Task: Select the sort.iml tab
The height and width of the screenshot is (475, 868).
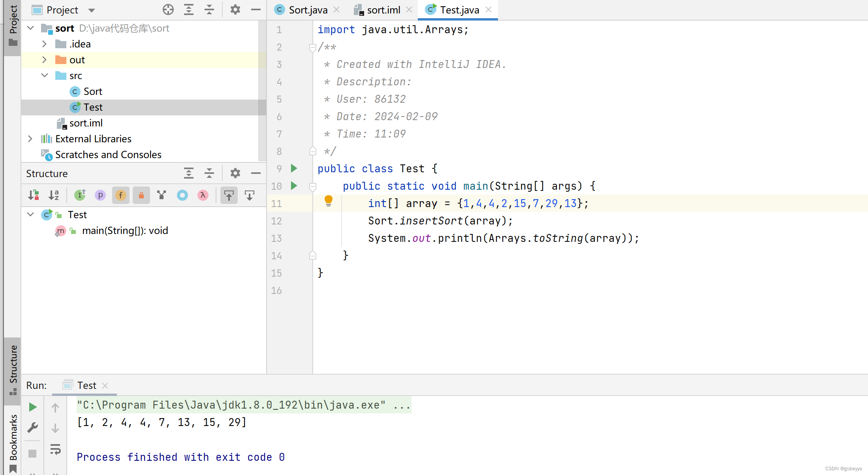Action: click(x=383, y=10)
